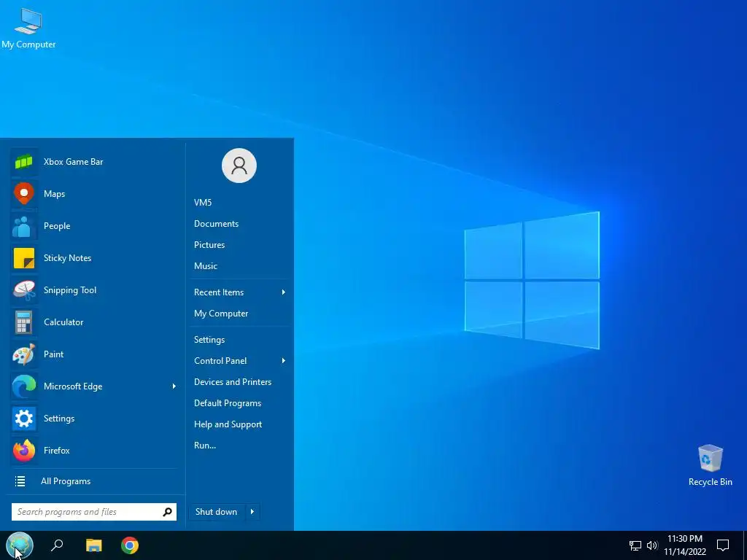Click the volume speaker tray icon
Viewport: 747px width, 560px height.
point(651,545)
